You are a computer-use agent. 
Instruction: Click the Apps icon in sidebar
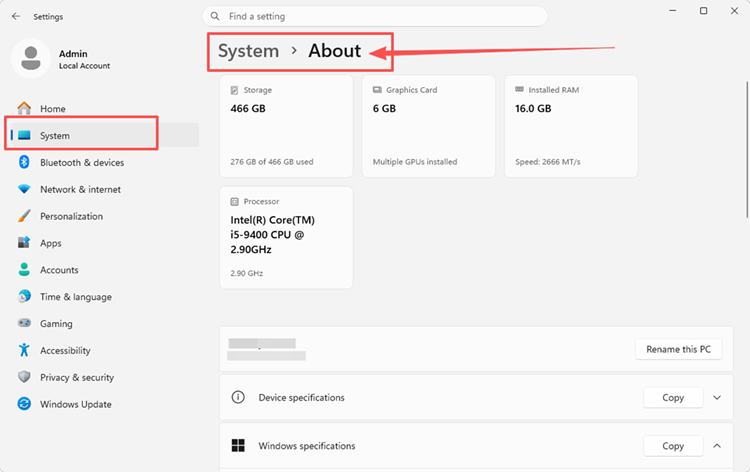pos(24,242)
